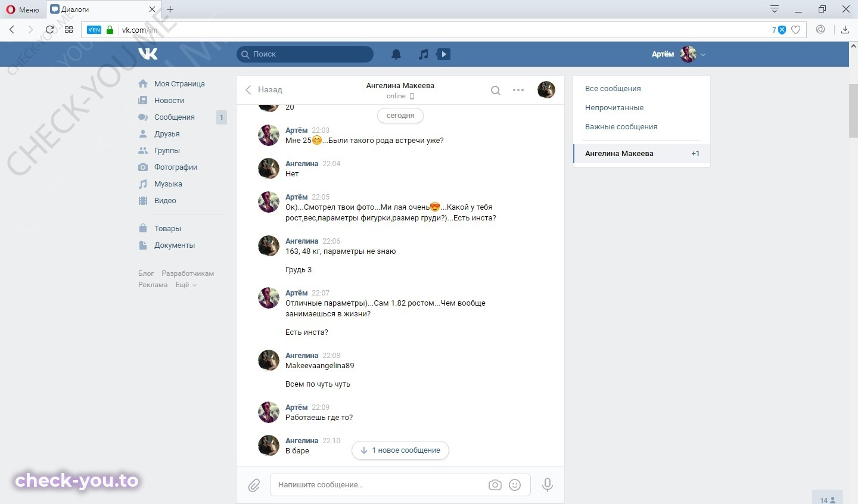Image resolution: width=858 pixels, height=504 pixels.
Task: Click the video play icon in header
Action: (443, 54)
